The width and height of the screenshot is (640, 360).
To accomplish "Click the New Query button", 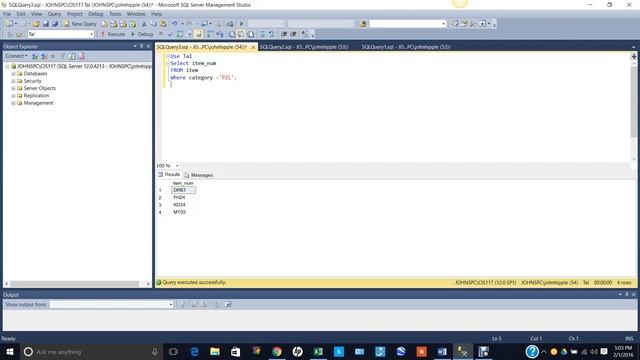I will pos(80,24).
